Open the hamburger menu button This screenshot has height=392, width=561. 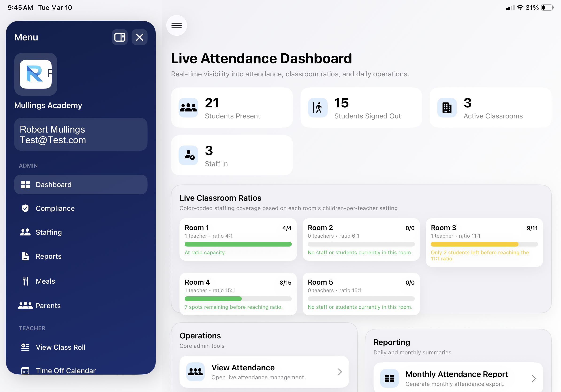[176, 25]
